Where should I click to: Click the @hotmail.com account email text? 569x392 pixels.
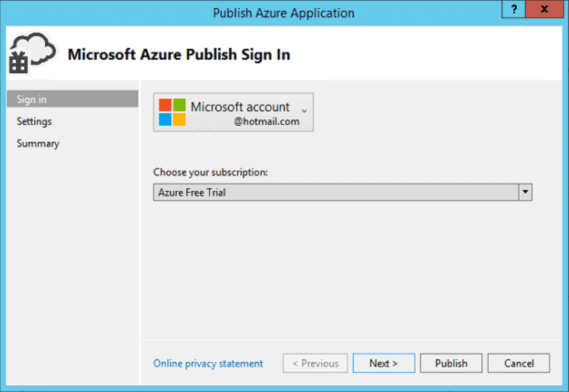(x=267, y=121)
